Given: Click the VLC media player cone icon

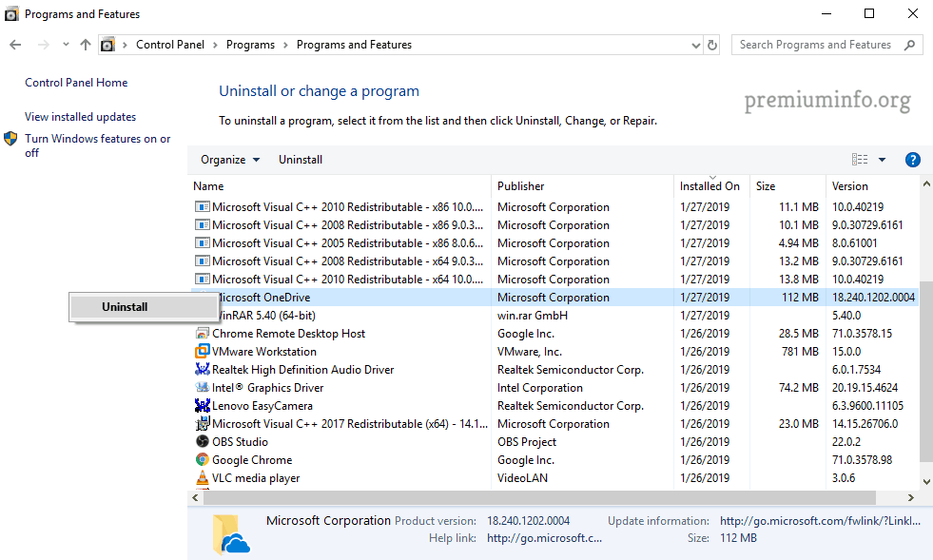Looking at the screenshot, I should [203, 478].
